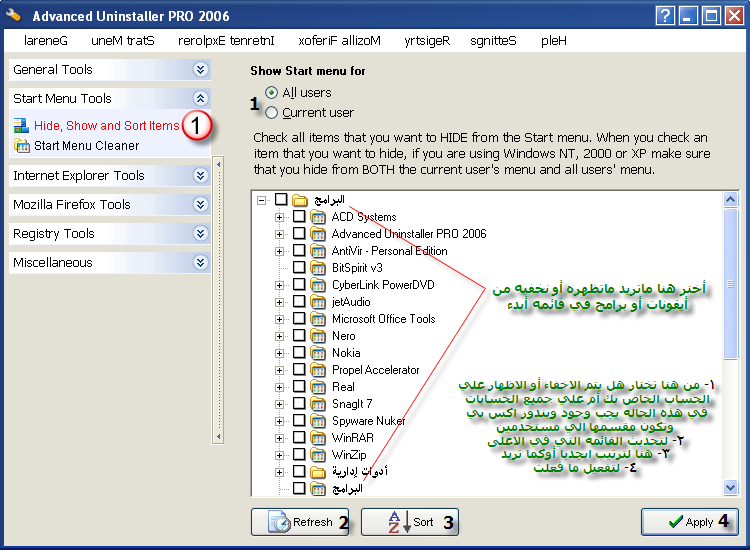
Task: Click the Refresh button
Action: click(300, 522)
